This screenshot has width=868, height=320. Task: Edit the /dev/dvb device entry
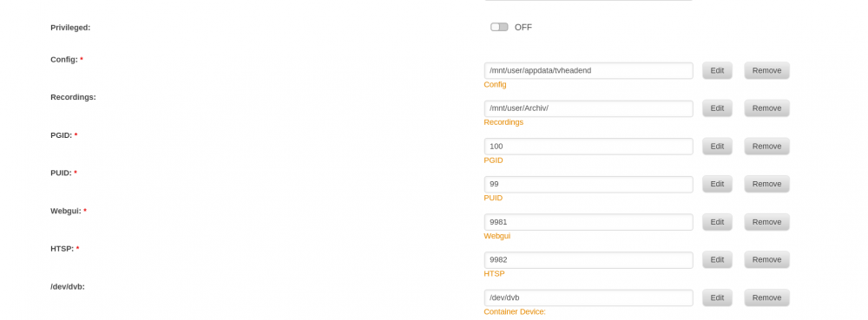coord(717,298)
